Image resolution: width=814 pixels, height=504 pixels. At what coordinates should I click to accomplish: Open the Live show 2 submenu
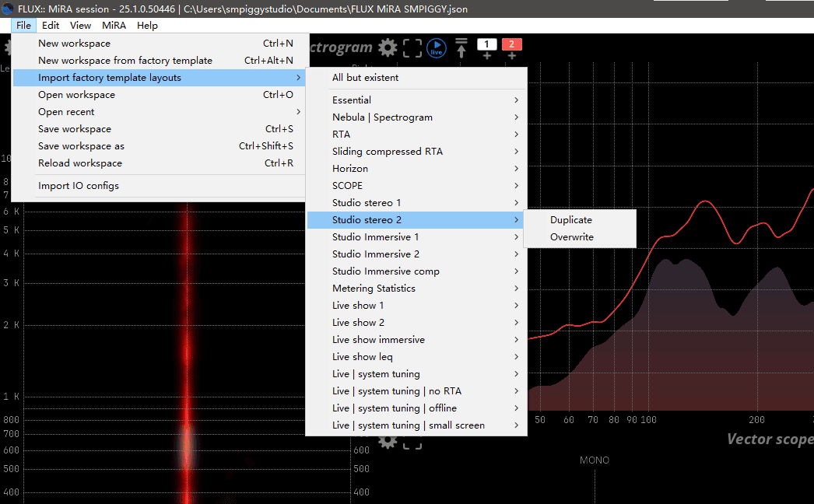click(x=416, y=323)
